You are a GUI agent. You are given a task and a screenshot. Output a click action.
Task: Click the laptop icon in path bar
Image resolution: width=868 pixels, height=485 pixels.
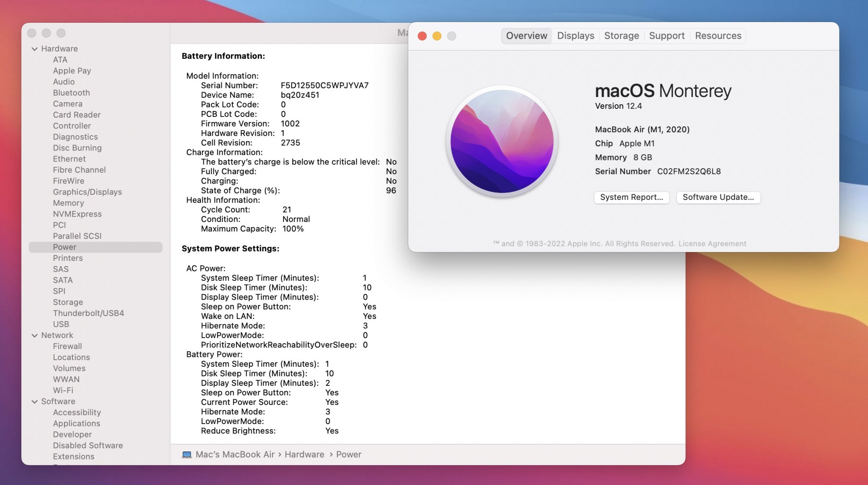tap(186, 455)
